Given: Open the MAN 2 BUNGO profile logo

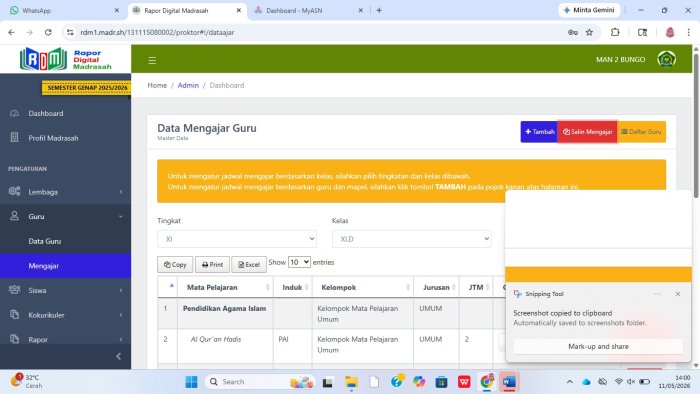Looking at the screenshot, I should coord(666,59).
